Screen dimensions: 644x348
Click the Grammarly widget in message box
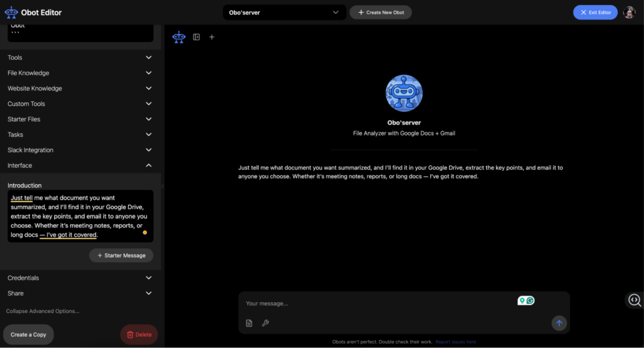click(526, 301)
